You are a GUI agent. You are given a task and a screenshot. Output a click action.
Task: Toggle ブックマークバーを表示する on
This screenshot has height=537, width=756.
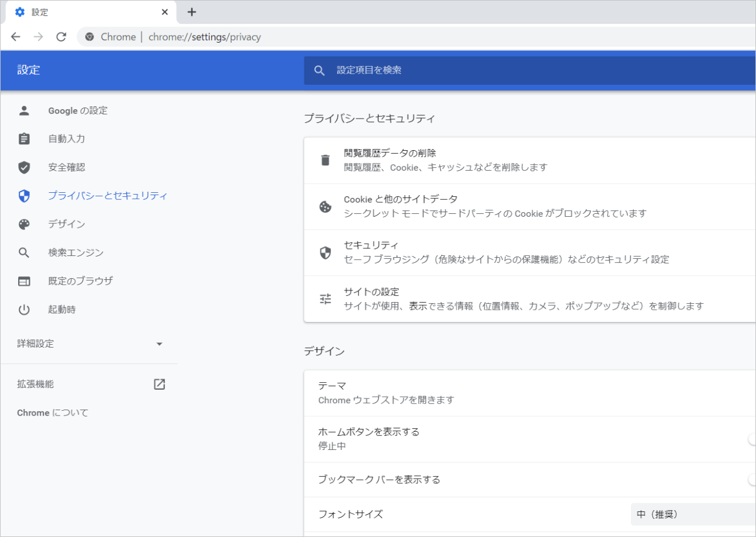(753, 479)
